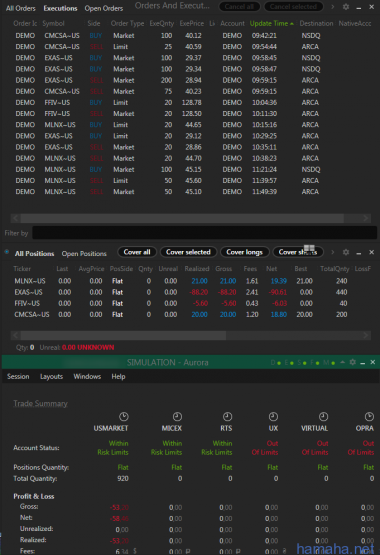The width and height of the screenshot is (380, 555).
Task: Click the M connection status indicator
Action: pos(329,363)
